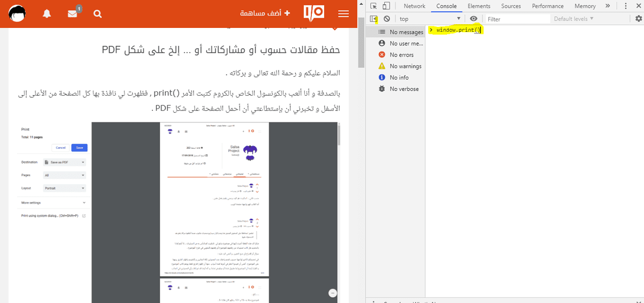Image resolution: width=644 pixels, height=303 pixels.
Task: Switch to the Sources tab
Action: click(x=511, y=6)
